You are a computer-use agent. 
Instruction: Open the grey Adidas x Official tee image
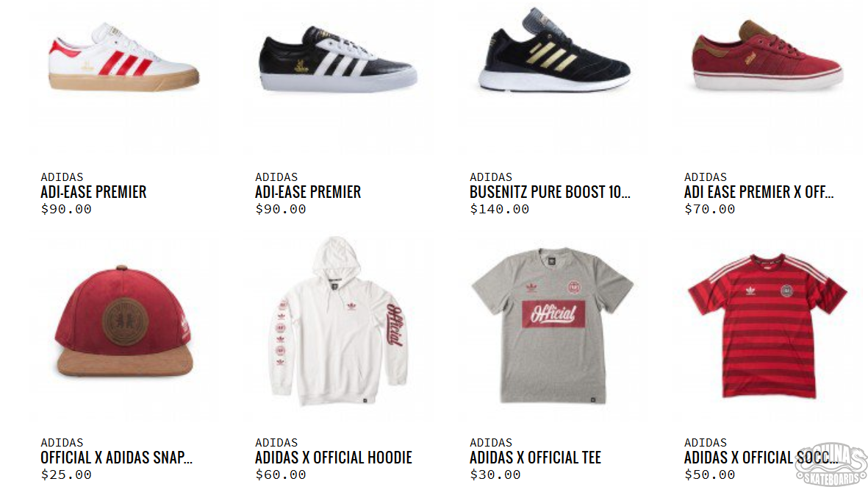(x=553, y=325)
